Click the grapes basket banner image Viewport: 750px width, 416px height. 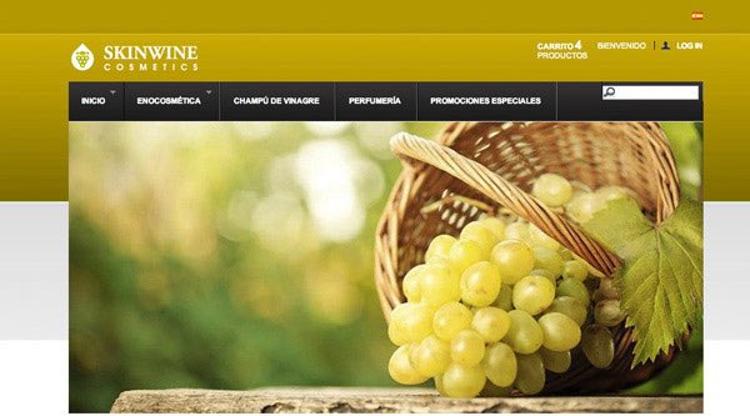[x=386, y=267]
